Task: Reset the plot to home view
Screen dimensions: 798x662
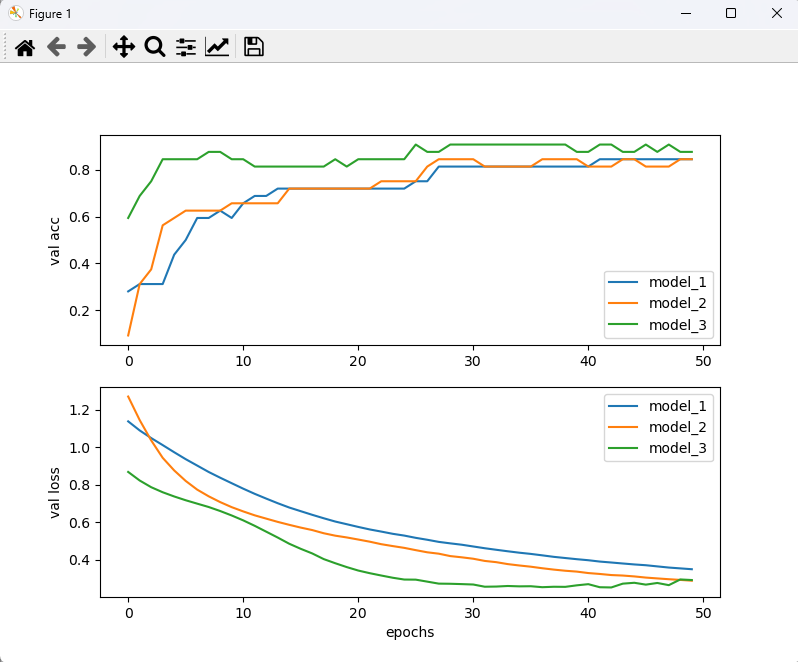Action: pos(25,47)
